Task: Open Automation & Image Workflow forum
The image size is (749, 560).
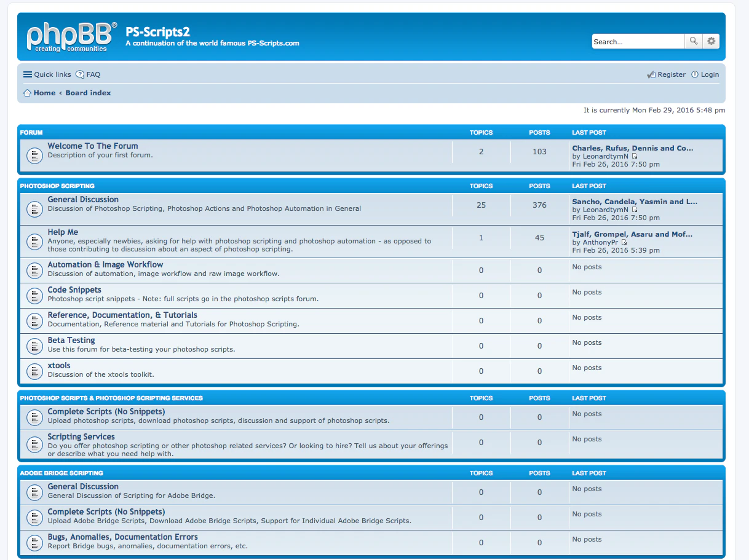Action: [x=105, y=264]
